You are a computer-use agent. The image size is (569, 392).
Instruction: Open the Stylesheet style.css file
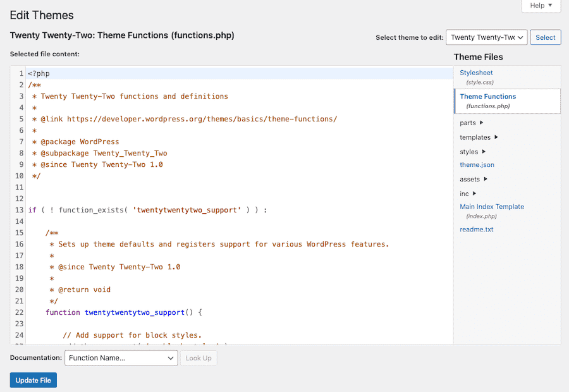475,73
